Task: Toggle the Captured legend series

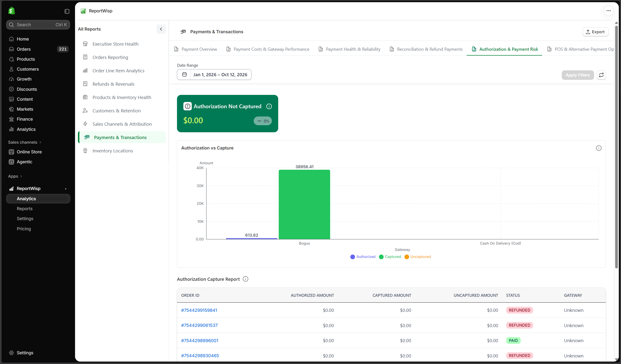Action: click(390, 257)
